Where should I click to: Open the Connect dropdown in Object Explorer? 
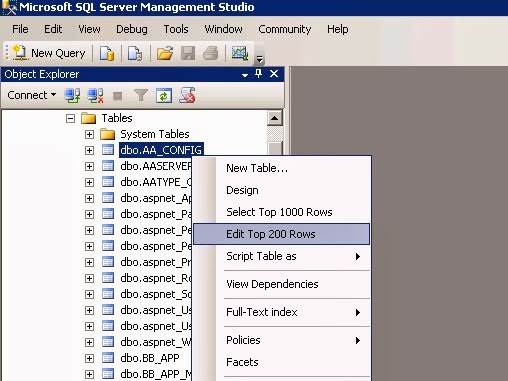coord(32,95)
